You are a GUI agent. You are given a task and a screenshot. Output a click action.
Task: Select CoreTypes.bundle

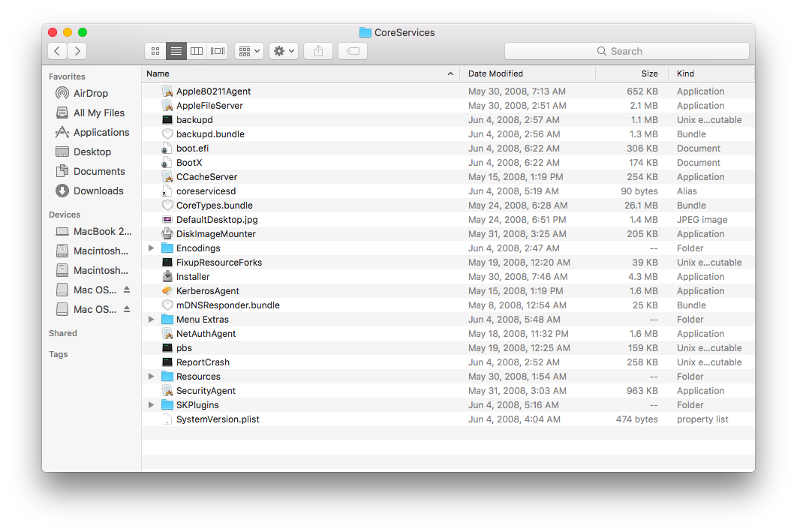click(448, 206)
